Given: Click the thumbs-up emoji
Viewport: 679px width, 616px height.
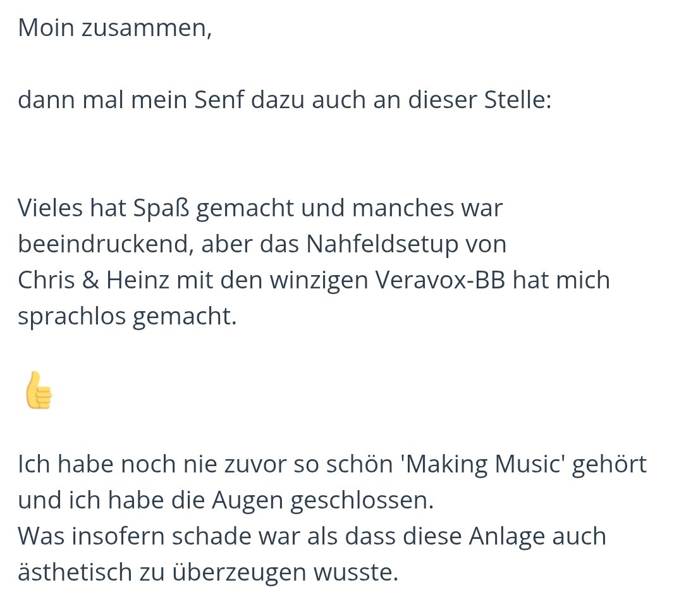Looking at the screenshot, I should [39, 391].
